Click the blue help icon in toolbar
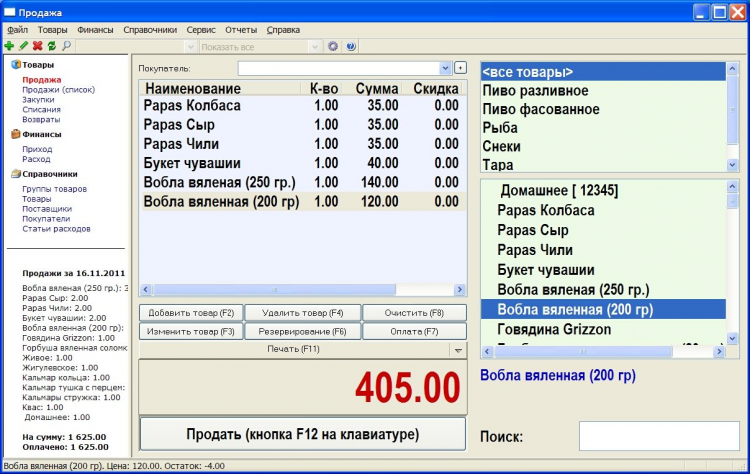Screen dimensions: 750x474 [351, 46]
